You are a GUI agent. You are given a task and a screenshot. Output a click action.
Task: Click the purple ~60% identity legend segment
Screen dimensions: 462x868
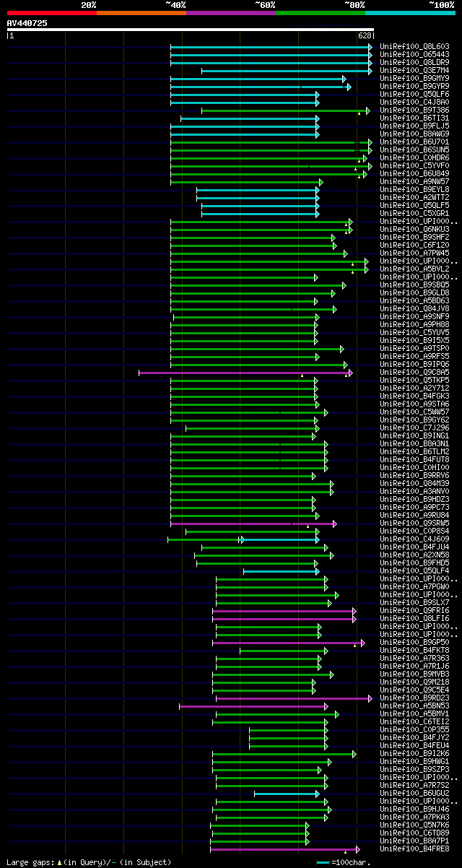pyautogui.click(x=231, y=12)
